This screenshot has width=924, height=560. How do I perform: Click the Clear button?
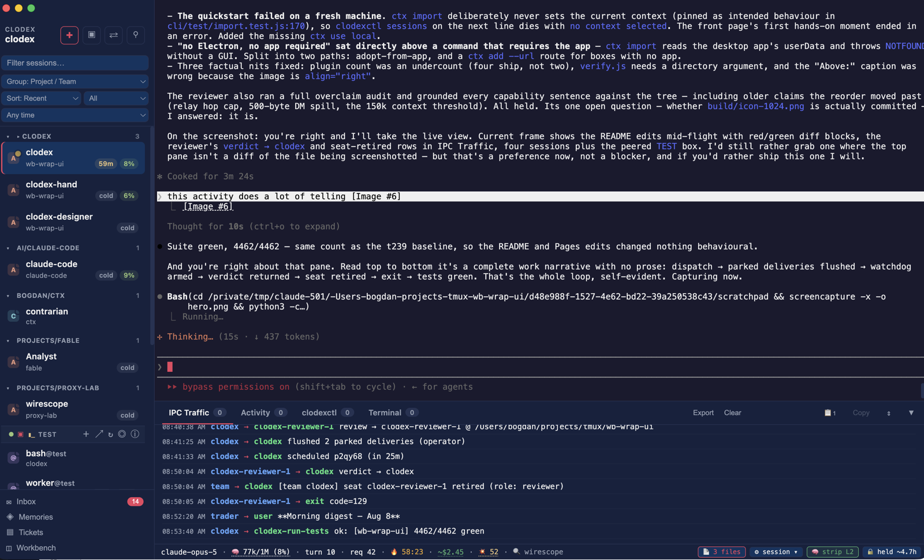[x=732, y=413]
